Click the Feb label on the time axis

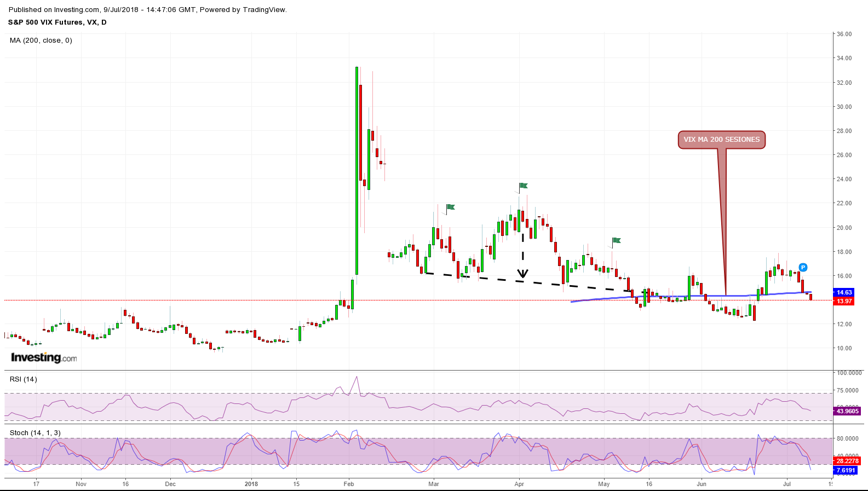point(348,484)
